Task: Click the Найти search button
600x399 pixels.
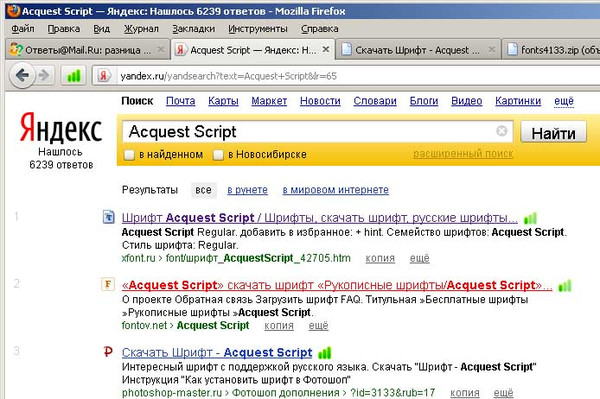Action: pos(553,133)
